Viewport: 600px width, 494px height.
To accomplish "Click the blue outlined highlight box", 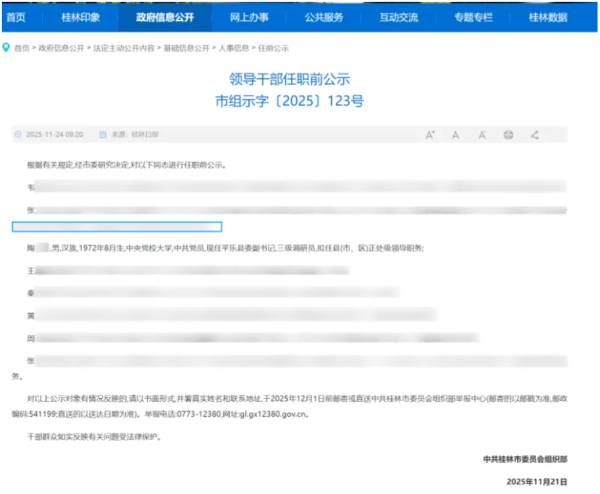I will point(116,227).
